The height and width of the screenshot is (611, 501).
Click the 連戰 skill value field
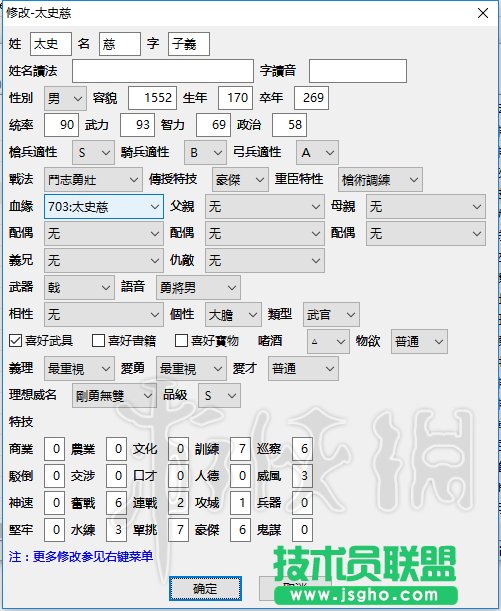pyautogui.click(x=178, y=503)
